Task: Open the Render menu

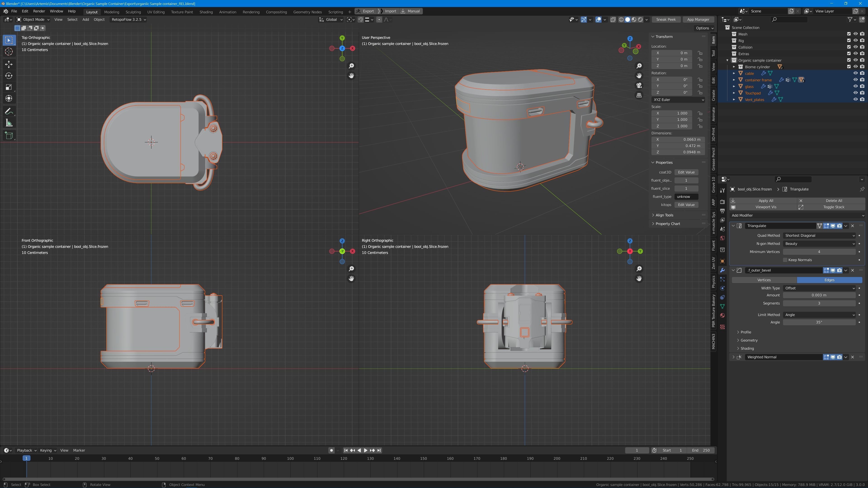Action: 39,11
